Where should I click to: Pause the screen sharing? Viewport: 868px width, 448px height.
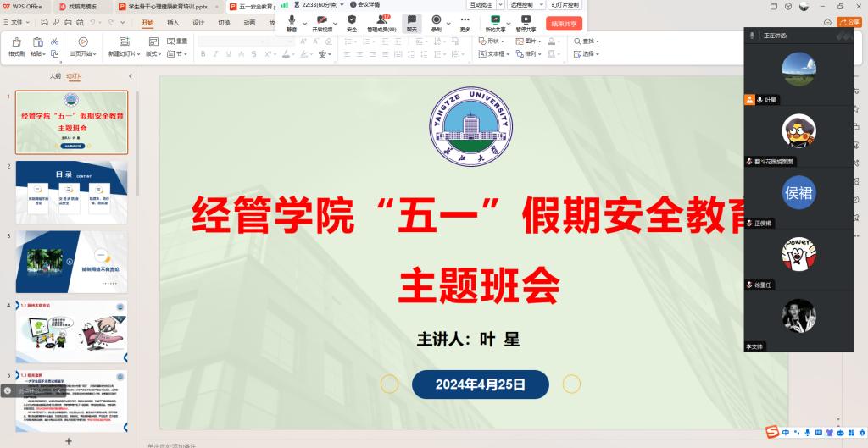(526, 20)
